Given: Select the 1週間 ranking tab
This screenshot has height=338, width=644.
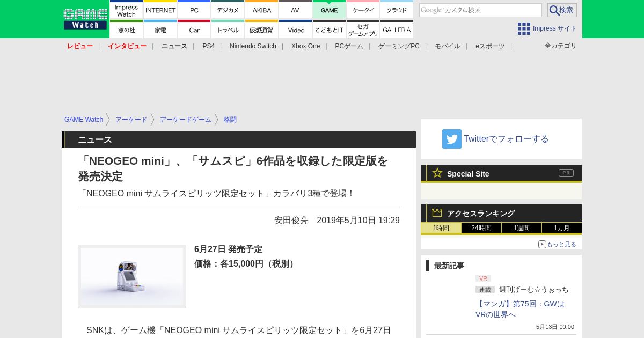Looking at the screenshot, I should click(x=522, y=228).
